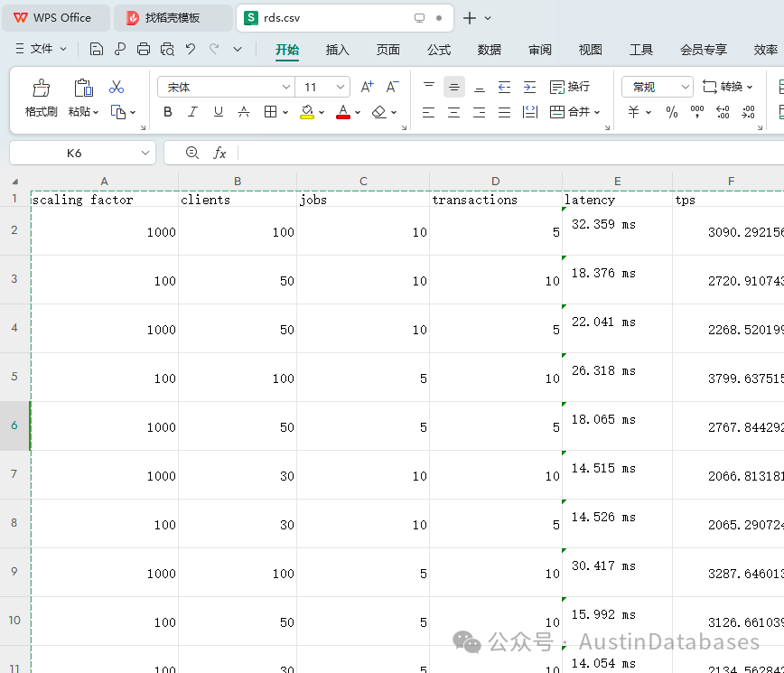Viewport: 784px width, 673px height.
Task: Center text horizontally
Action: pyautogui.click(x=454, y=112)
